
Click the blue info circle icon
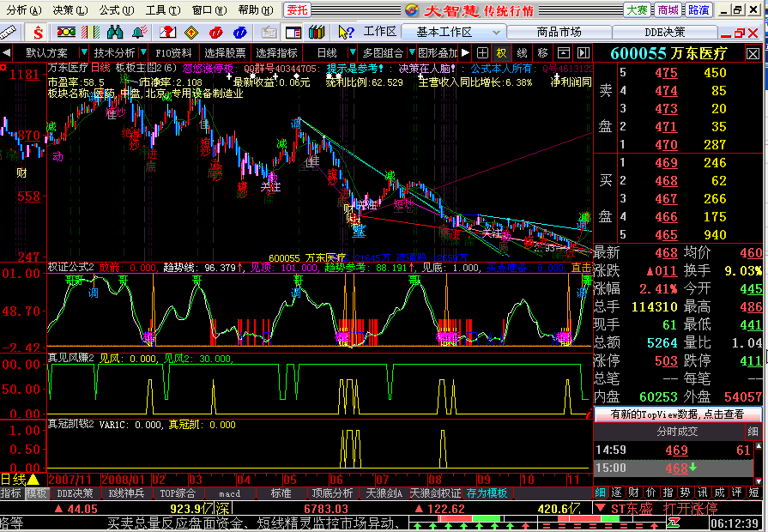pos(239,33)
